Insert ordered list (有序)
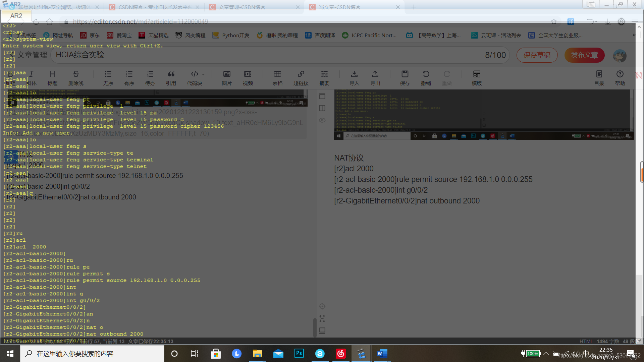The width and height of the screenshot is (644, 362). 129,78
